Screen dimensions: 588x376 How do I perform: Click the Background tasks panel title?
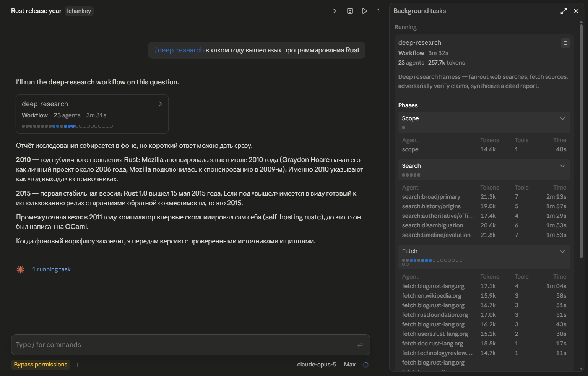(420, 11)
